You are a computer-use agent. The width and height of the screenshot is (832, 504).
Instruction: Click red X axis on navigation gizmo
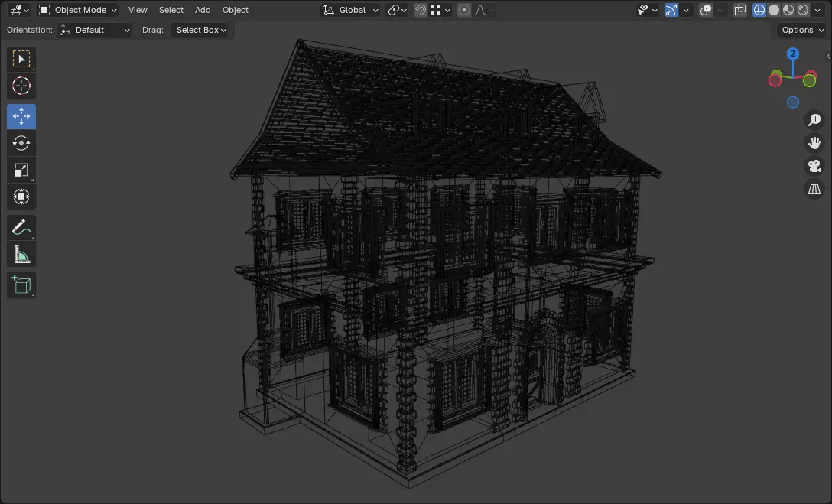pos(775,80)
